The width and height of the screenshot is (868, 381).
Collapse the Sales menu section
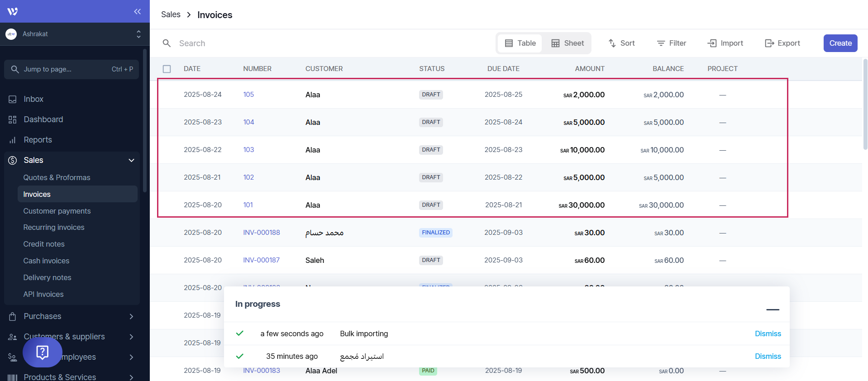131,160
